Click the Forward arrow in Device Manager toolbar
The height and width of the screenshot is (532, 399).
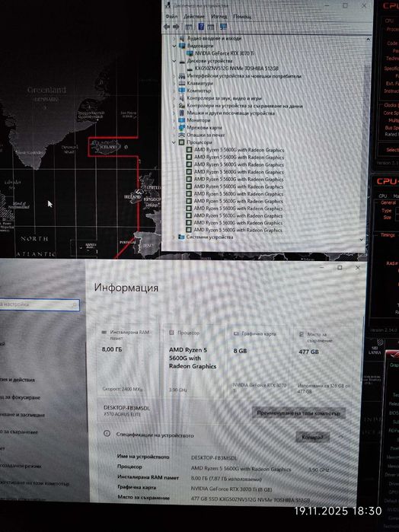[x=176, y=27]
